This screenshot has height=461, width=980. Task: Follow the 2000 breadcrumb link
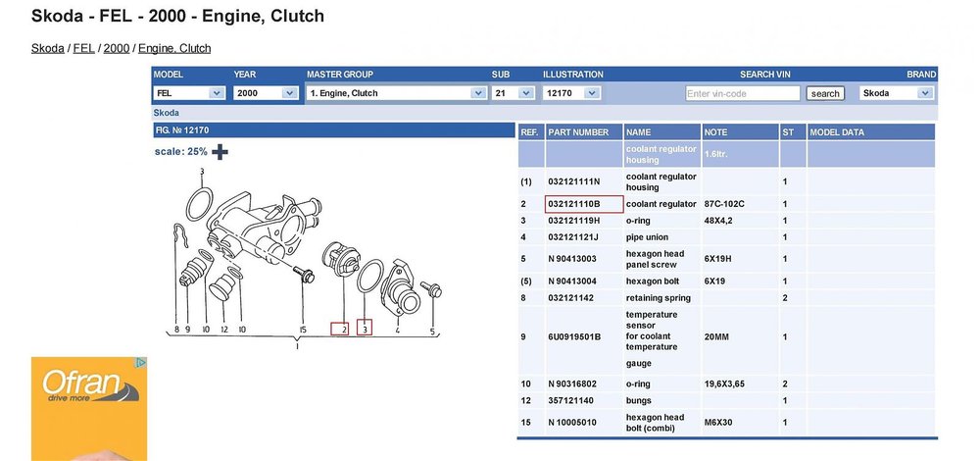[x=117, y=48]
